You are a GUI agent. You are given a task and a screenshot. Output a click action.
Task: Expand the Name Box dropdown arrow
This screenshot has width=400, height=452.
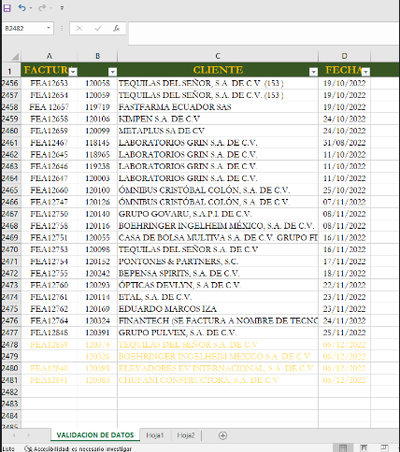point(49,28)
